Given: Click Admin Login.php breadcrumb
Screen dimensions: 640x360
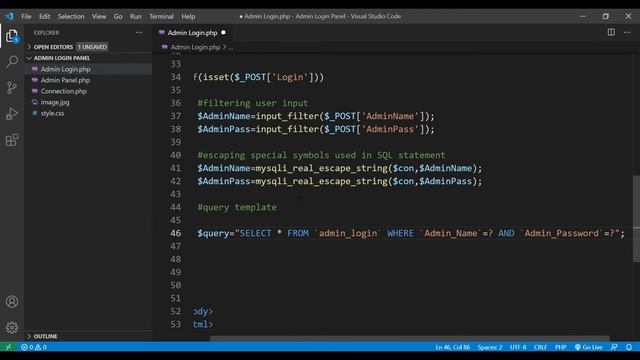Looking at the screenshot, I should 195,47.
